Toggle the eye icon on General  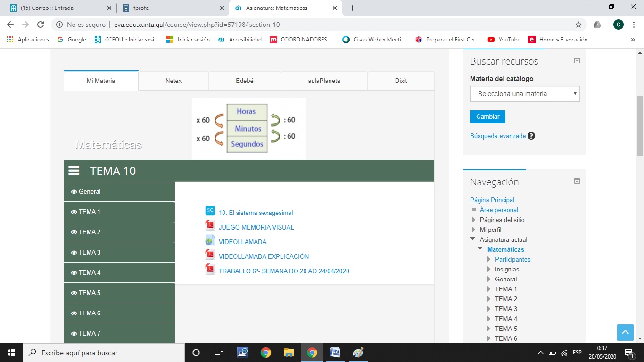click(x=74, y=192)
